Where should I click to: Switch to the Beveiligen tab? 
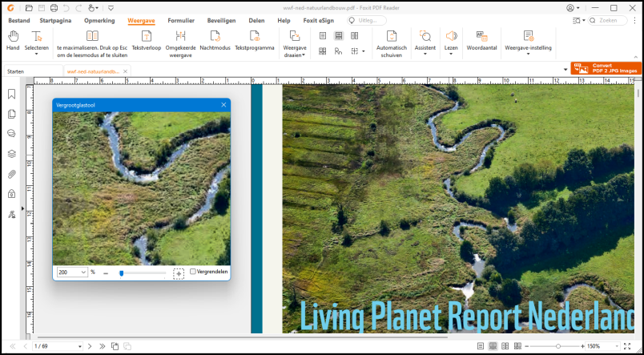(221, 21)
